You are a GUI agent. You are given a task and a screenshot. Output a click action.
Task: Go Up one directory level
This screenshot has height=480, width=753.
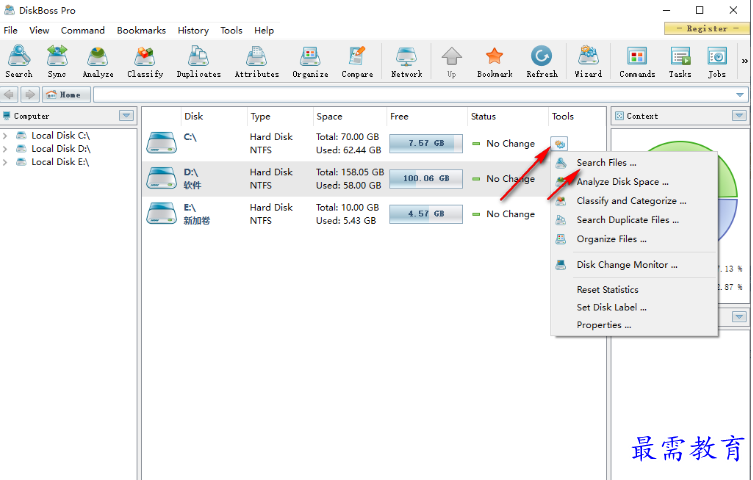[x=451, y=61]
